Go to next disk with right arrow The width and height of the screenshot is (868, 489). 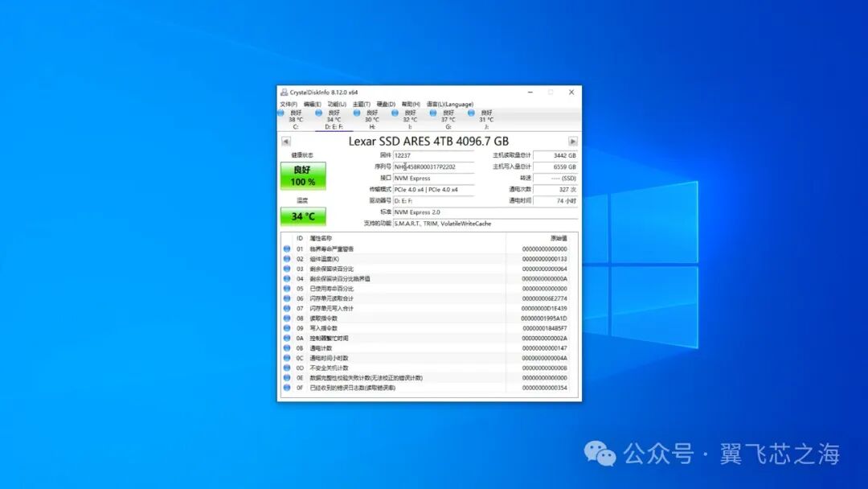[x=573, y=142]
